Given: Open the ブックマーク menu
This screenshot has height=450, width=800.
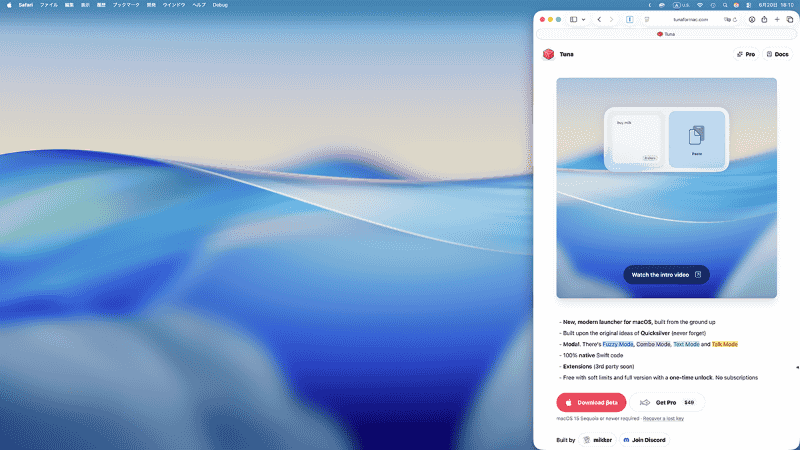Looking at the screenshot, I should click(x=126, y=5).
